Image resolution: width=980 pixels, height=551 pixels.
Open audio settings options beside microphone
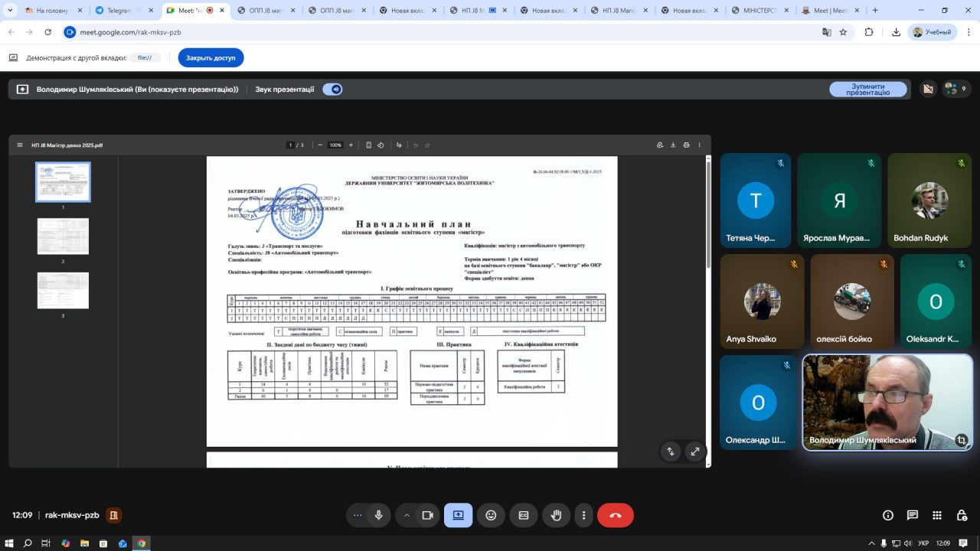pos(357,515)
